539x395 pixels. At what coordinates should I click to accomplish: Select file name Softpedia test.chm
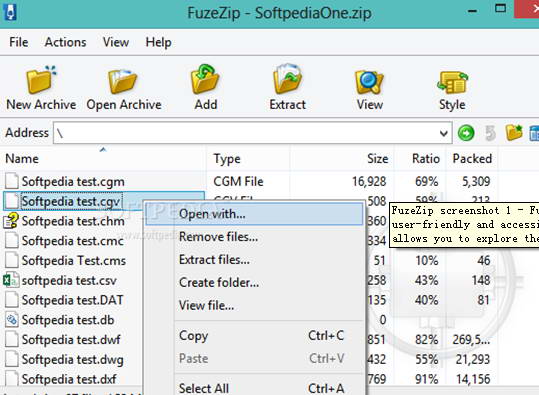pyautogui.click(x=73, y=221)
